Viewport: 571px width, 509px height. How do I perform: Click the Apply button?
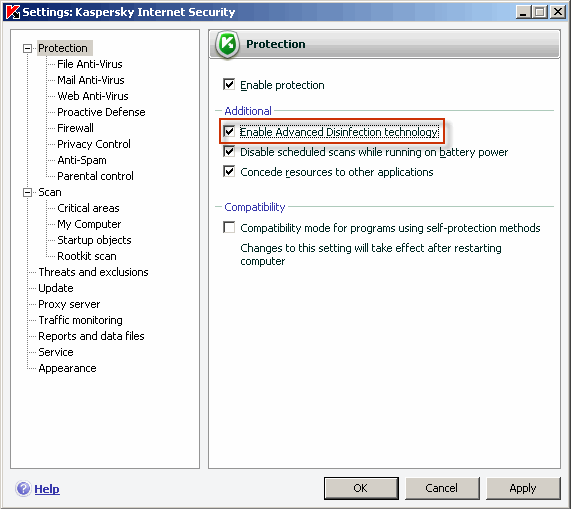[523, 488]
